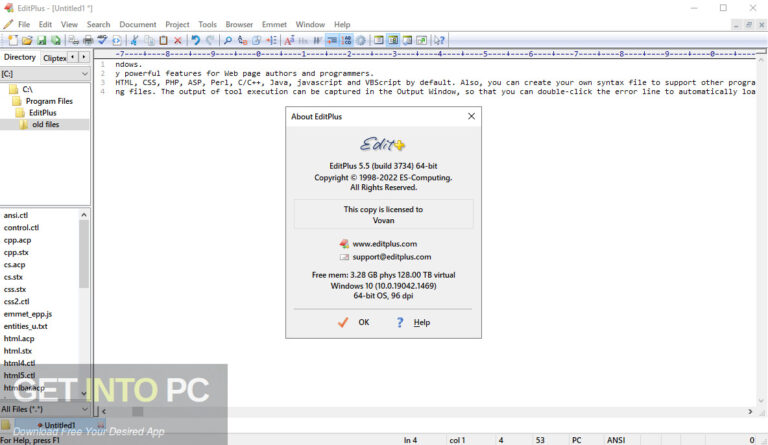Click Help in About EditPlus dialog
This screenshot has height=445, width=768.
pos(413,322)
